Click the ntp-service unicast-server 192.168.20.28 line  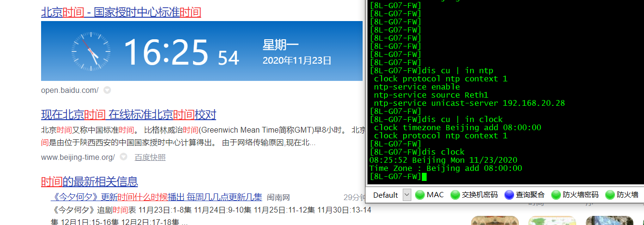(469, 103)
